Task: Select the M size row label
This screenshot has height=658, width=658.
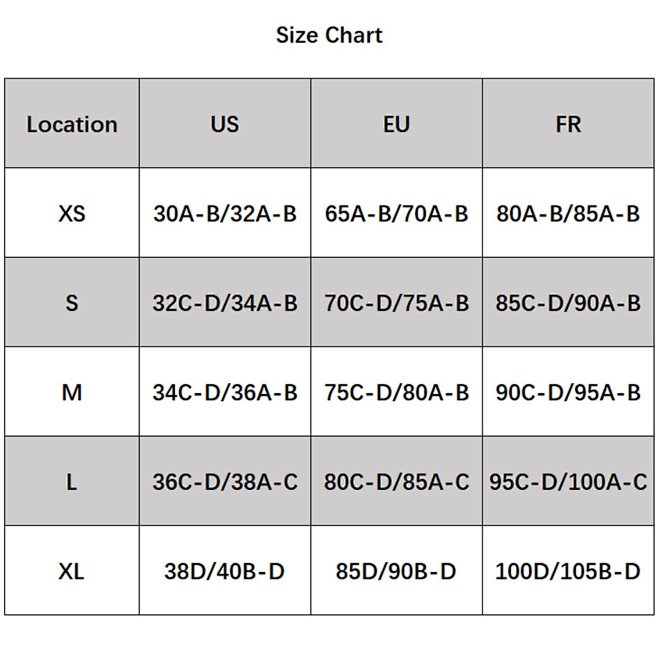Action: point(72,393)
